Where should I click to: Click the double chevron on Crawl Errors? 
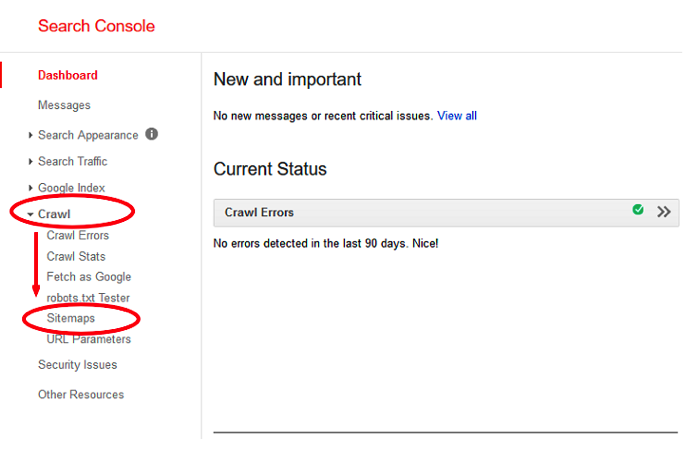pyautogui.click(x=664, y=212)
